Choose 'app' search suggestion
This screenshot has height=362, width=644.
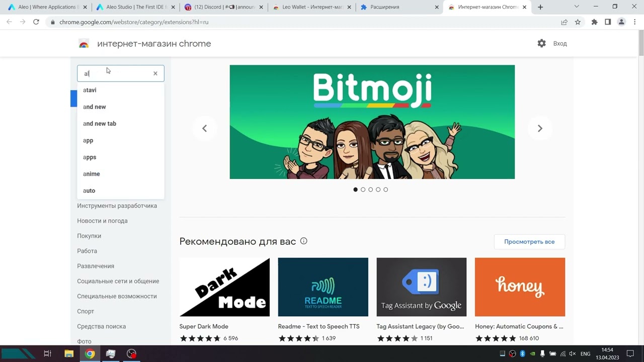coord(121,140)
